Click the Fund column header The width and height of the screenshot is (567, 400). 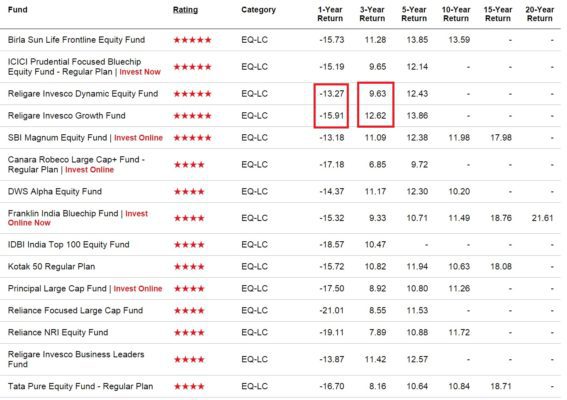click(x=17, y=9)
